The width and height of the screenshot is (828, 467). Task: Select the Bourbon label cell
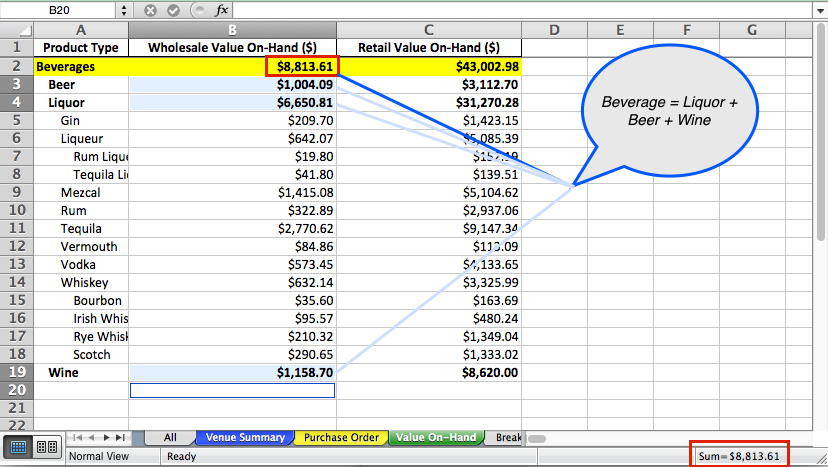pos(81,300)
